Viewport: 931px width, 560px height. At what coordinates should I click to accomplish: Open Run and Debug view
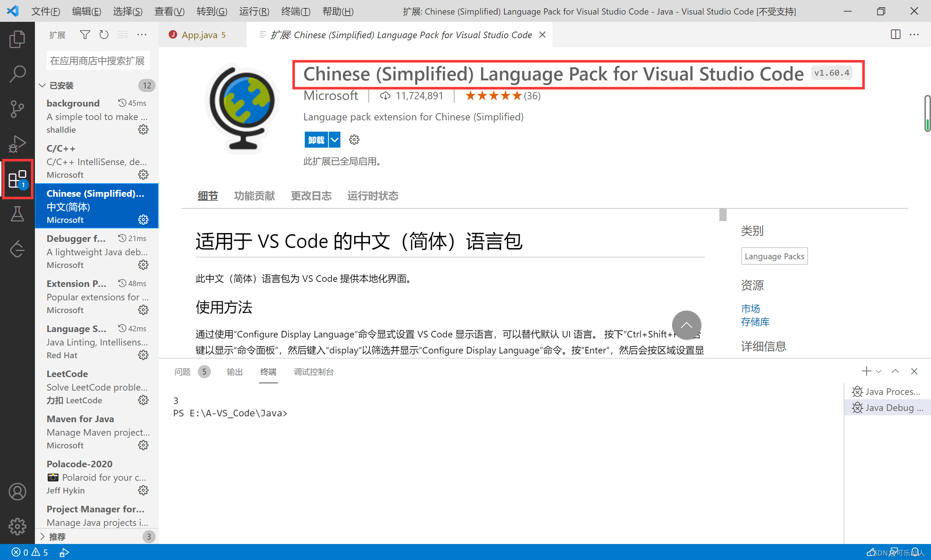pos(17,144)
